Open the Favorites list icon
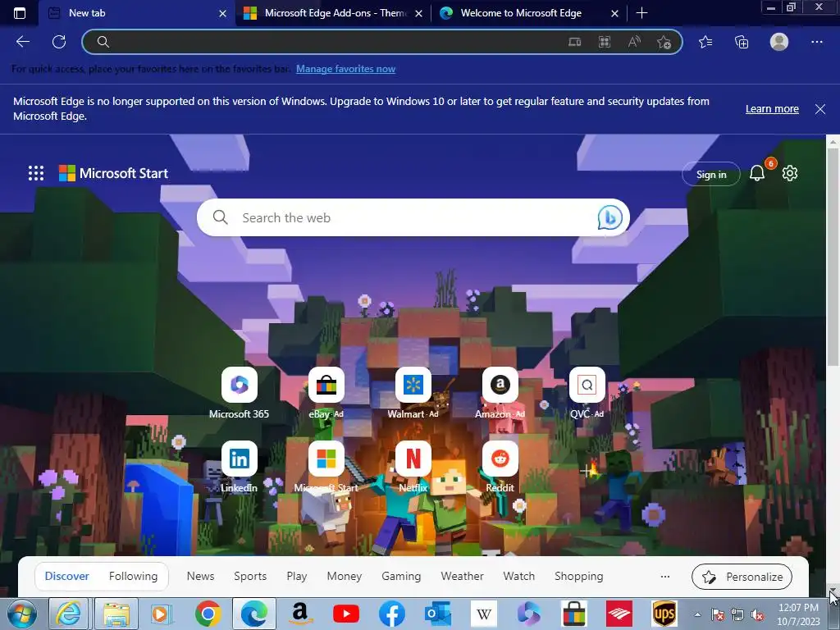This screenshot has width=840, height=630. pos(705,42)
